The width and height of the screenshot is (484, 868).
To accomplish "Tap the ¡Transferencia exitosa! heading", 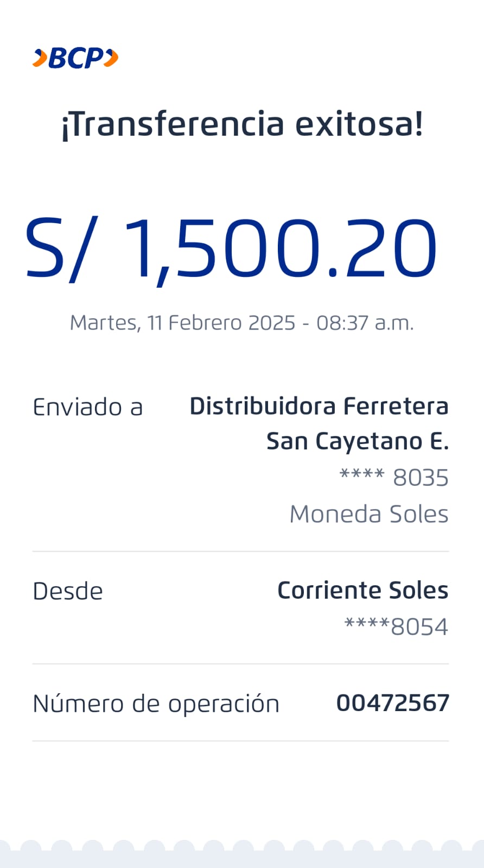I will (242, 124).
